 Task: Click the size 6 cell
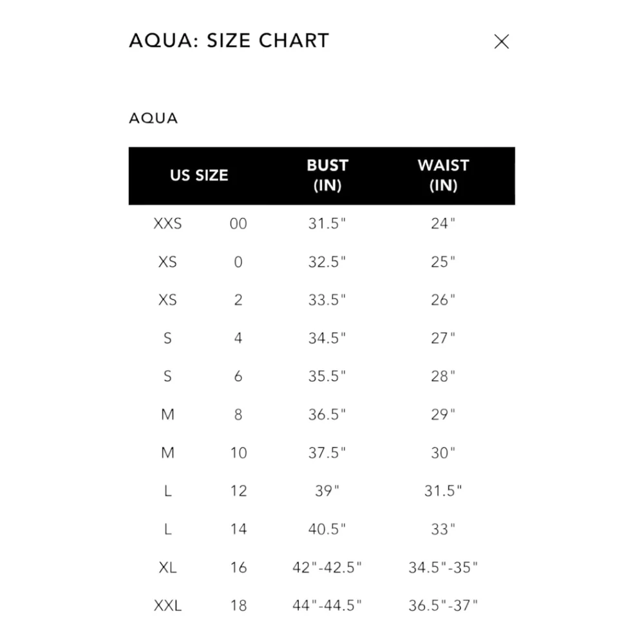238,376
